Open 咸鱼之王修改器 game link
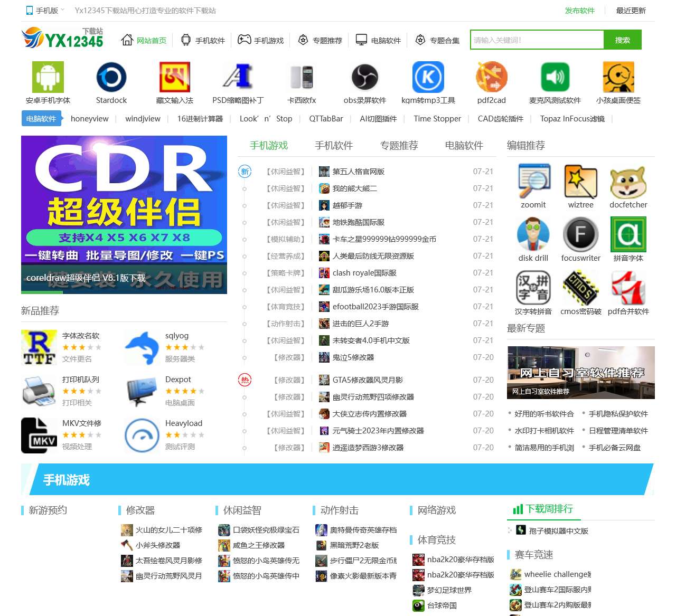 click(259, 545)
